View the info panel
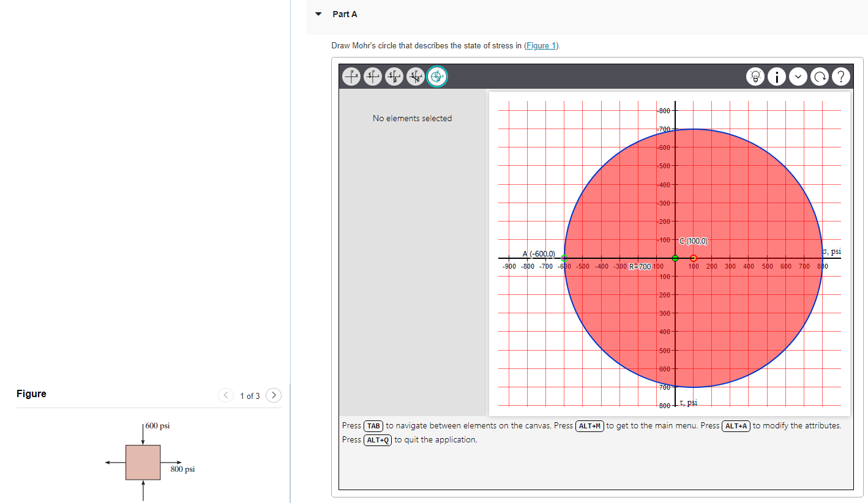Viewport: 868px width, 503px height. (776, 76)
